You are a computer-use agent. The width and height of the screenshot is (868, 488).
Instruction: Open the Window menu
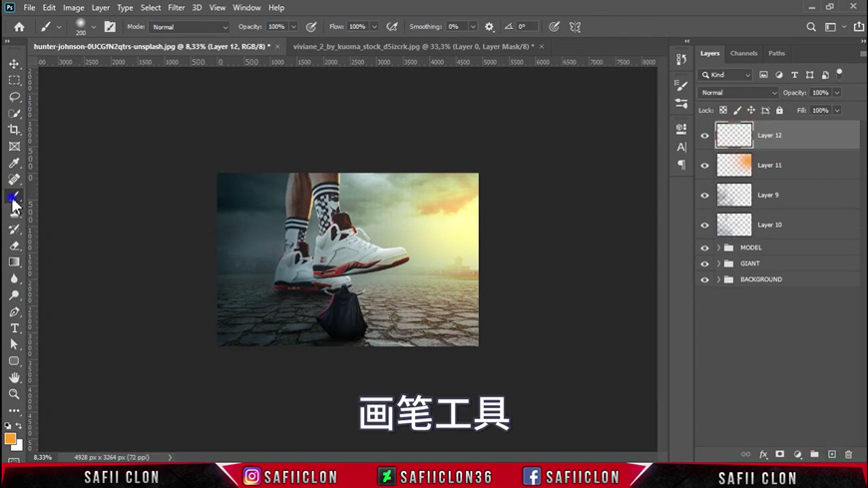click(246, 8)
